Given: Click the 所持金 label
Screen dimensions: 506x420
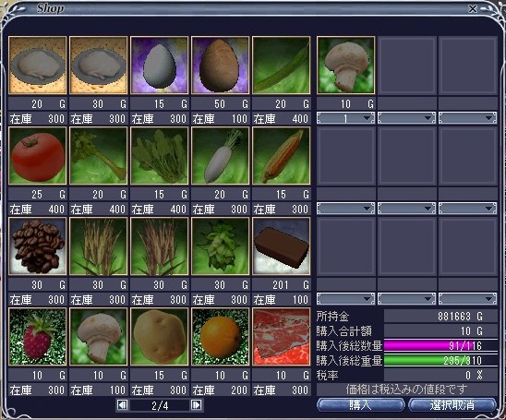Looking at the screenshot, I should [332, 317].
